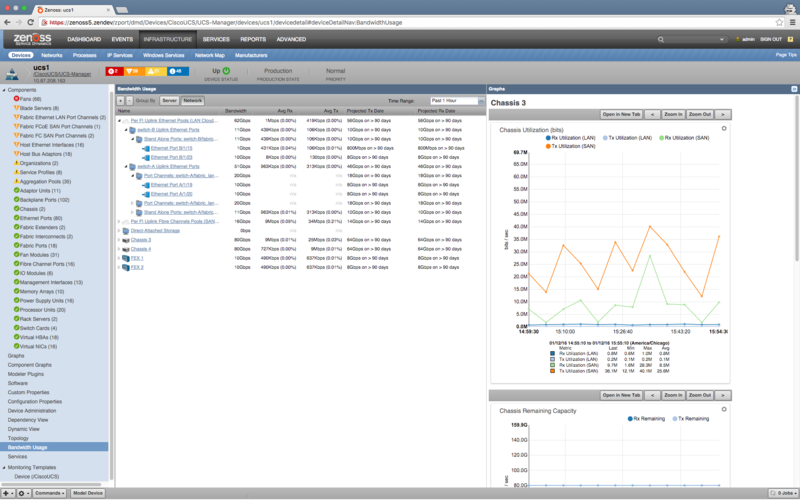Toggle Rx Utilization (LAN) legend series
Viewport: 800px width, 500px height.
(x=570, y=138)
